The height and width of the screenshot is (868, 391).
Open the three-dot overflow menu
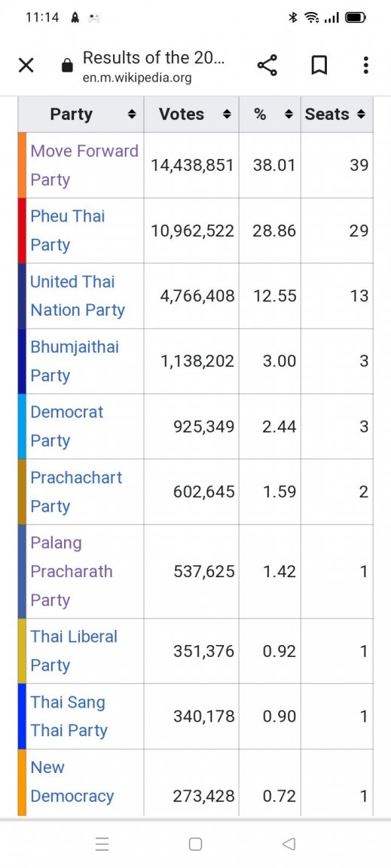(365, 66)
